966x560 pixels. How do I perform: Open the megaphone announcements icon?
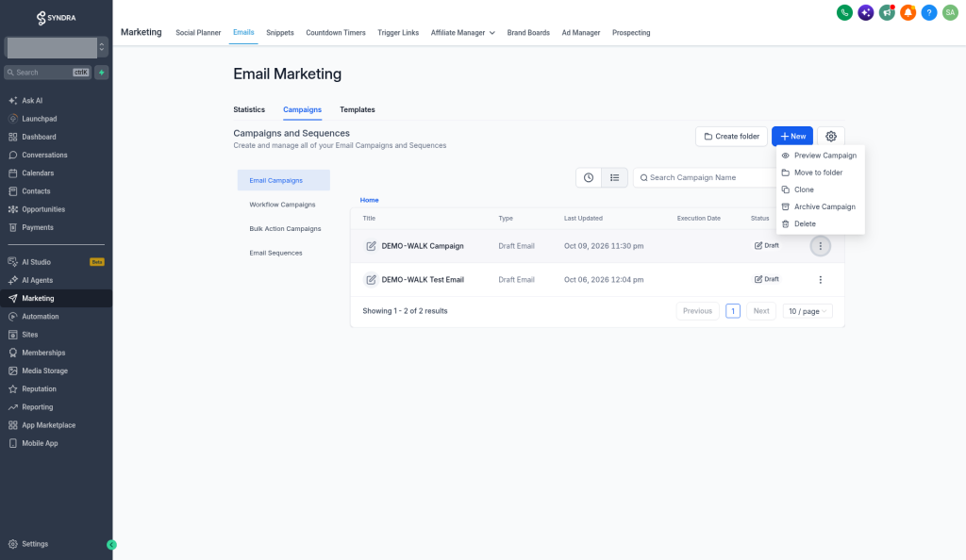(887, 12)
